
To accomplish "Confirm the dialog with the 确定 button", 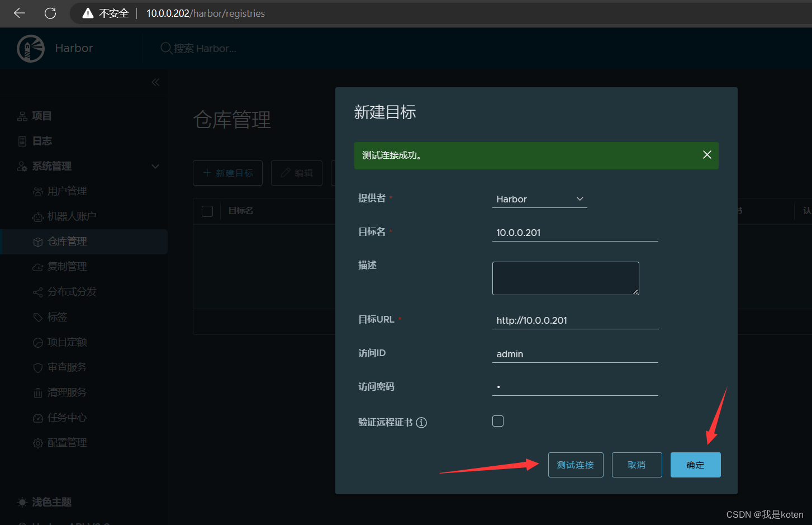I will click(695, 465).
